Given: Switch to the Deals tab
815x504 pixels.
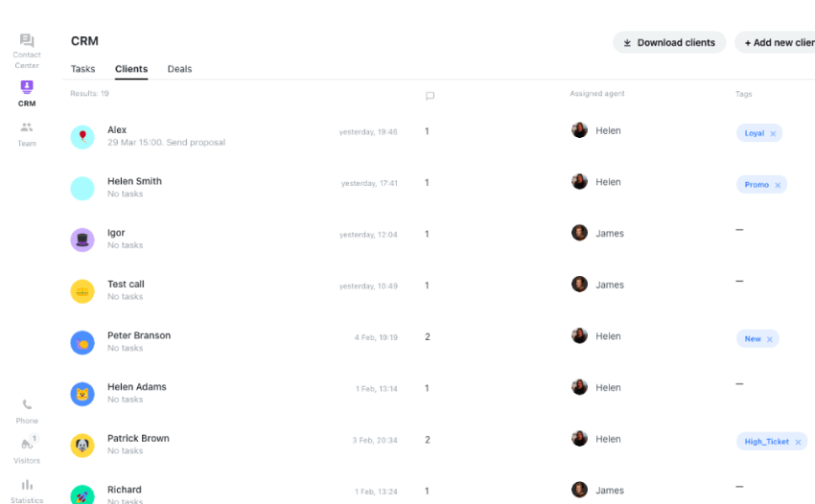Looking at the screenshot, I should click(x=179, y=69).
